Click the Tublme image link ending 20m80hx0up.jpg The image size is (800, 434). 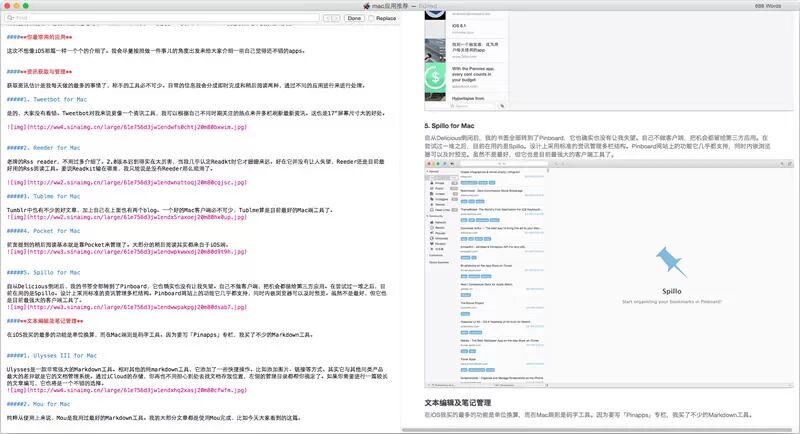coord(127,217)
